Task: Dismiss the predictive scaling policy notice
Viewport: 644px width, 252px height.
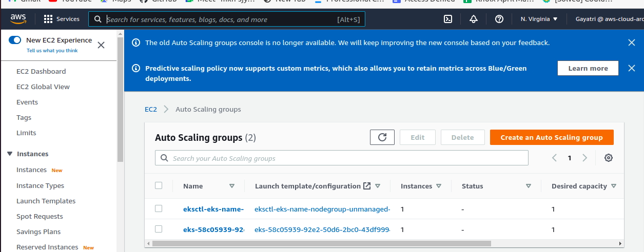Action: [632, 68]
